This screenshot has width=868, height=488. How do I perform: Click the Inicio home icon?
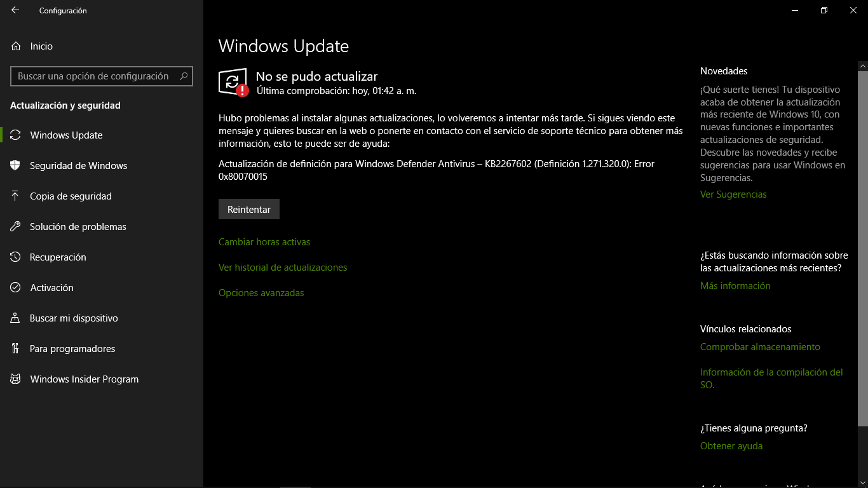(x=16, y=46)
